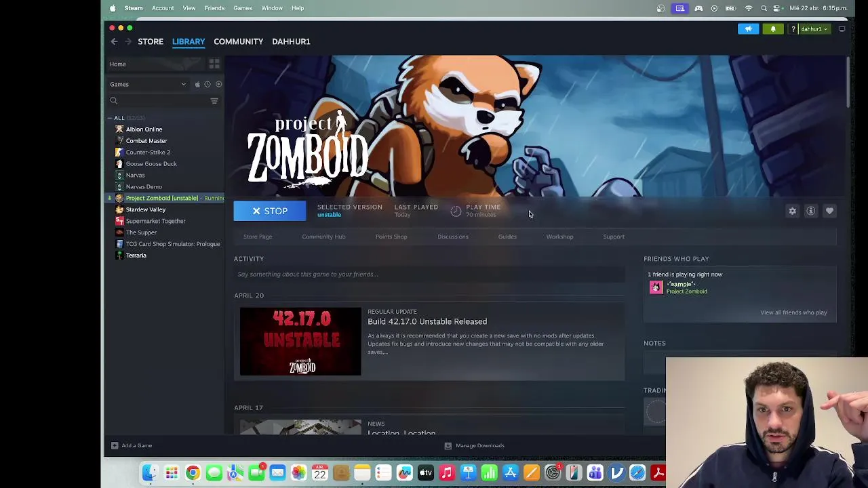This screenshot has height=488, width=868.
Task: Open the Apple menu
Action: (x=113, y=8)
